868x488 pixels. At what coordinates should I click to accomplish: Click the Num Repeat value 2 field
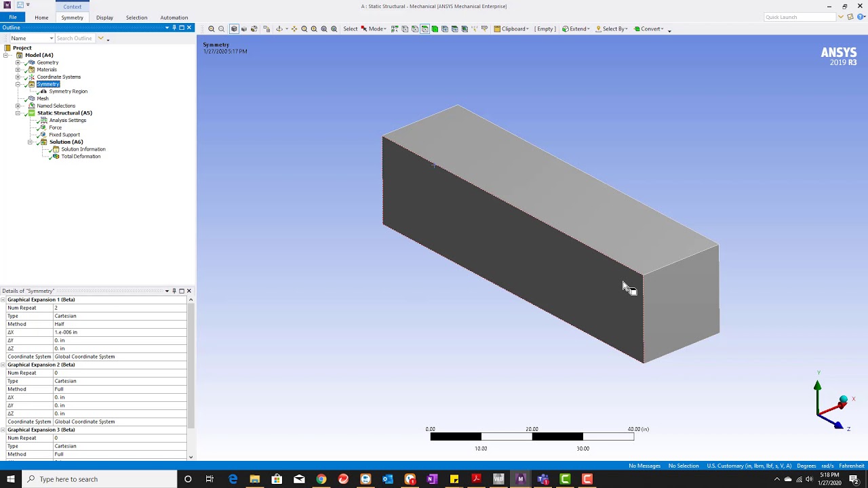click(120, 308)
